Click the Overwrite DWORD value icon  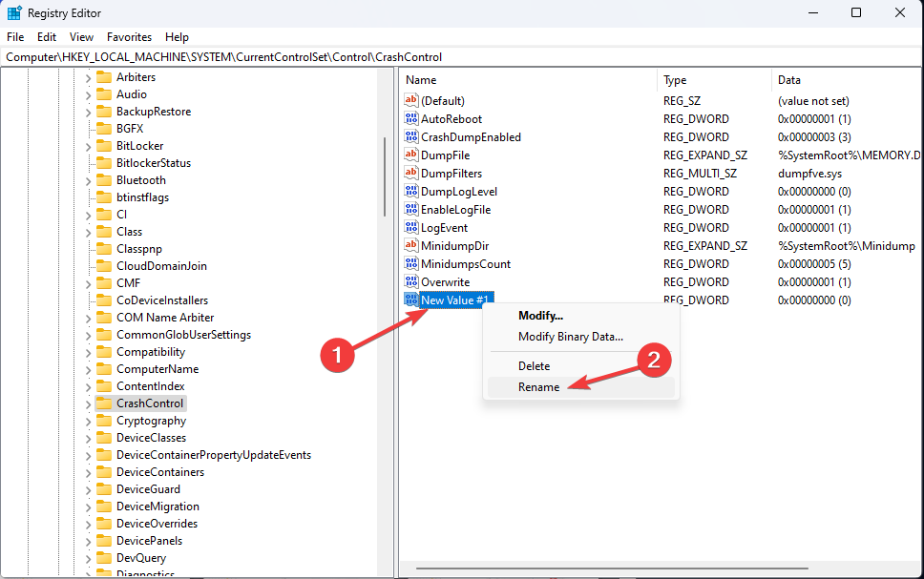tap(410, 281)
